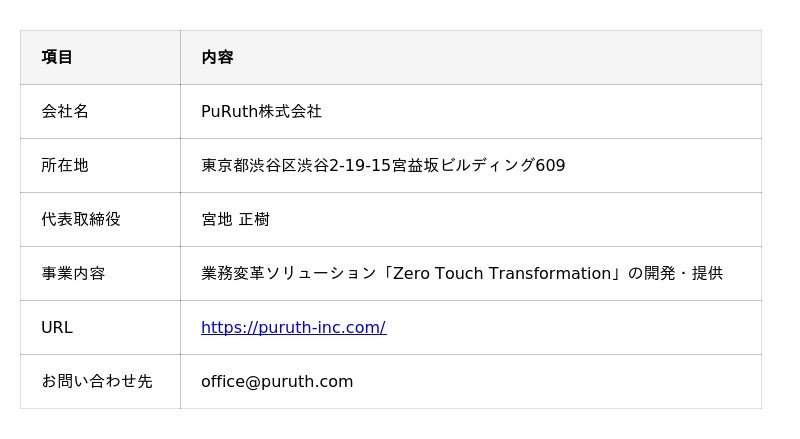Click the given name 正樹
This screenshot has height=439, width=800.
(254, 219)
